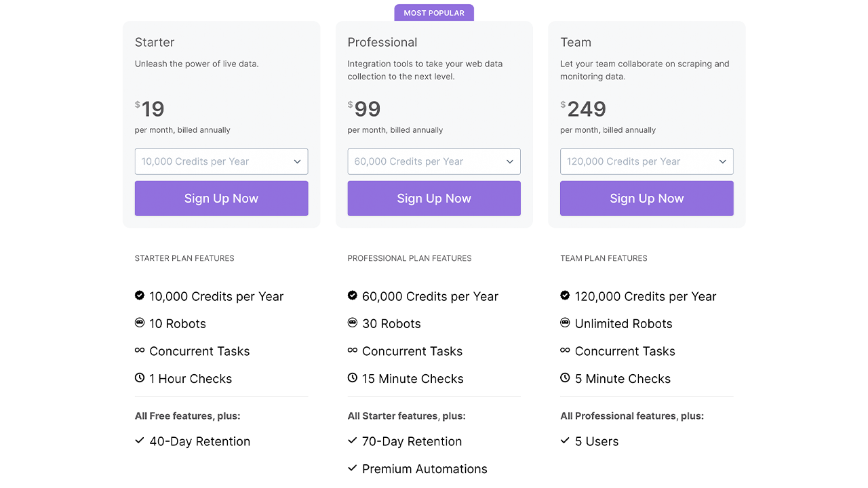Sign up for the Starter plan
Image resolution: width=868 pixels, height=488 pixels.
click(x=221, y=199)
